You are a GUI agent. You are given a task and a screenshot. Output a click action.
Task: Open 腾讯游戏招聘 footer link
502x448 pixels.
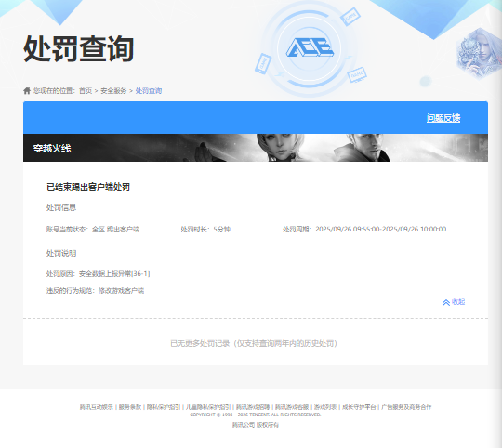point(253,407)
